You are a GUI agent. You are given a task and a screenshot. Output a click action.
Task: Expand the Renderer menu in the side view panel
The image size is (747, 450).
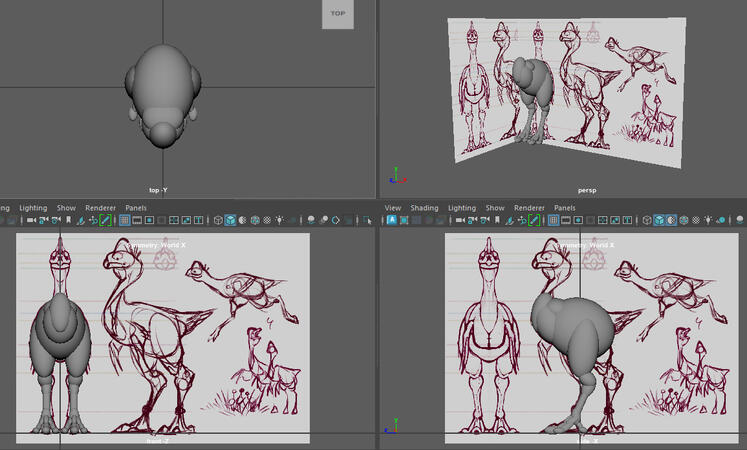pos(529,208)
